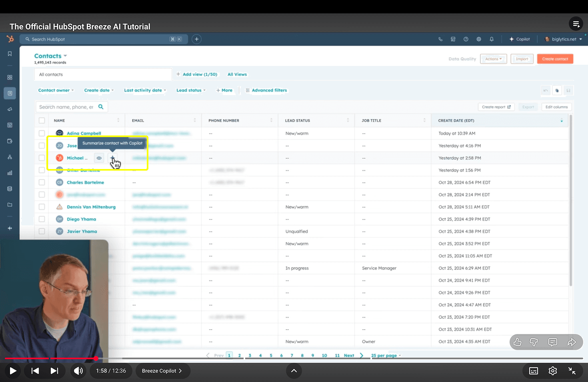Screen dimensions: 588x382
Task: Like the video with thumbs up
Action: 518,342
